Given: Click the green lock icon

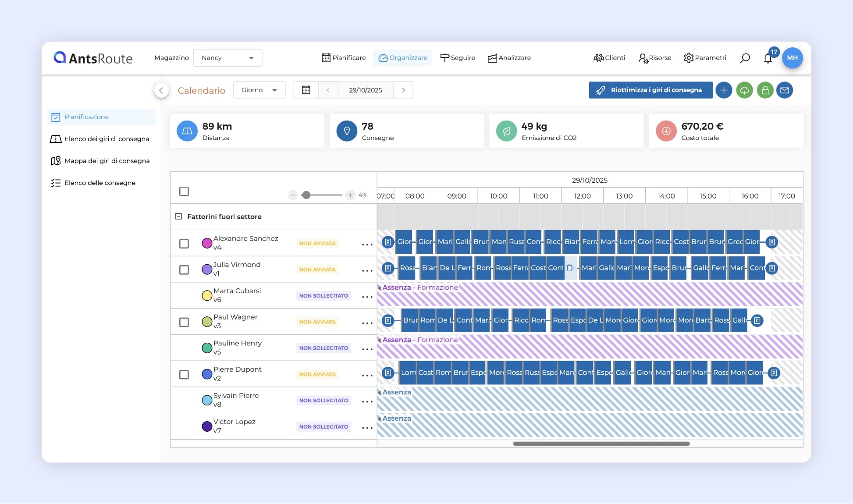Looking at the screenshot, I should point(765,90).
